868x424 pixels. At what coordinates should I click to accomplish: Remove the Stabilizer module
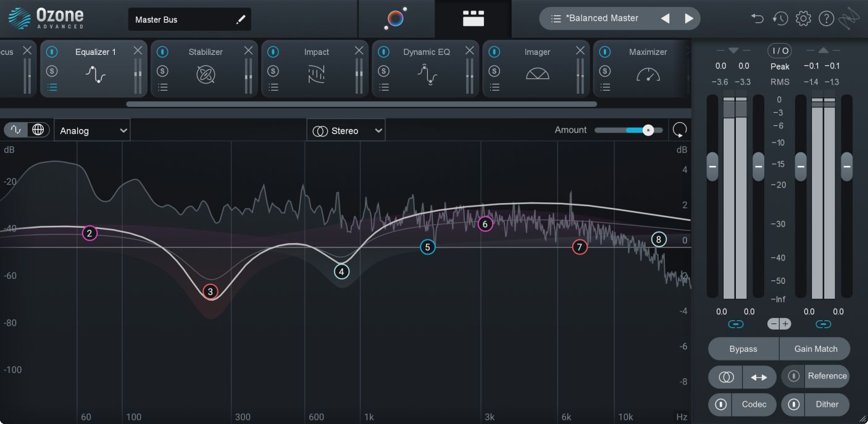[x=248, y=51]
